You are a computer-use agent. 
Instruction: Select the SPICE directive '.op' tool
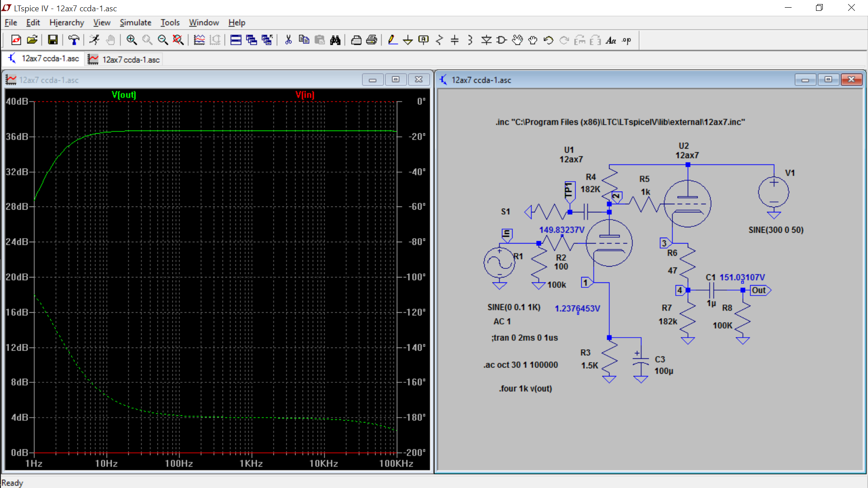627,40
